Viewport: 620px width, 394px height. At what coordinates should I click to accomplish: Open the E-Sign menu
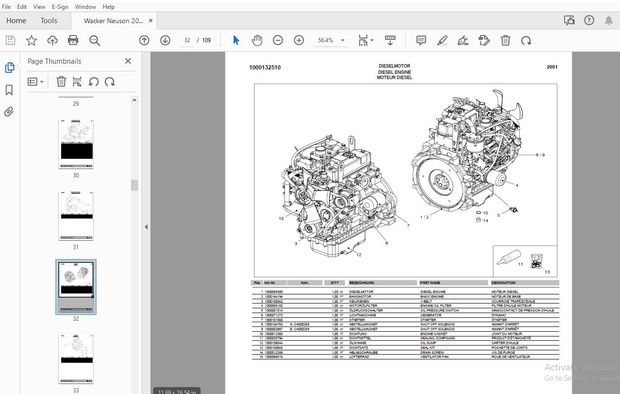click(x=60, y=7)
